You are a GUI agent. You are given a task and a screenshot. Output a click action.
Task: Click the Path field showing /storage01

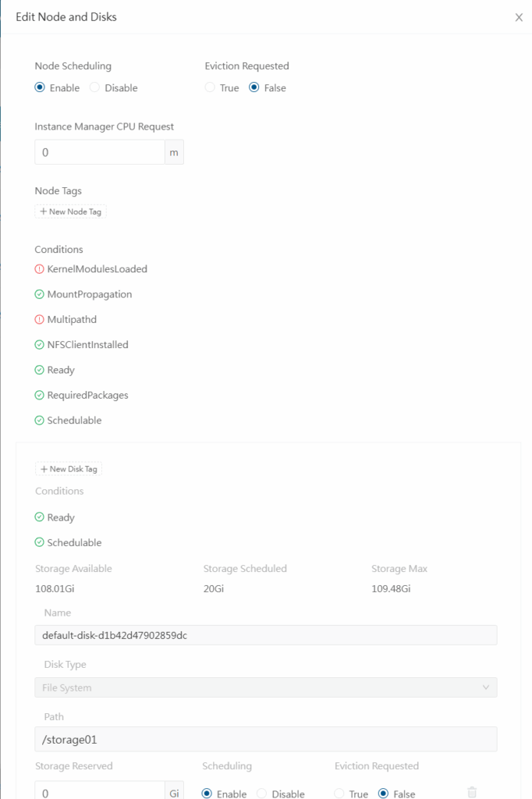coord(265,739)
